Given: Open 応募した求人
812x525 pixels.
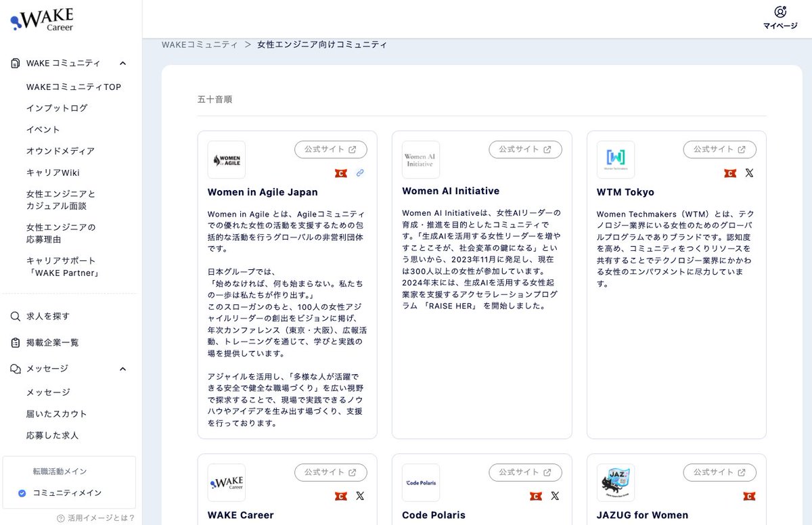Looking at the screenshot, I should (52, 436).
